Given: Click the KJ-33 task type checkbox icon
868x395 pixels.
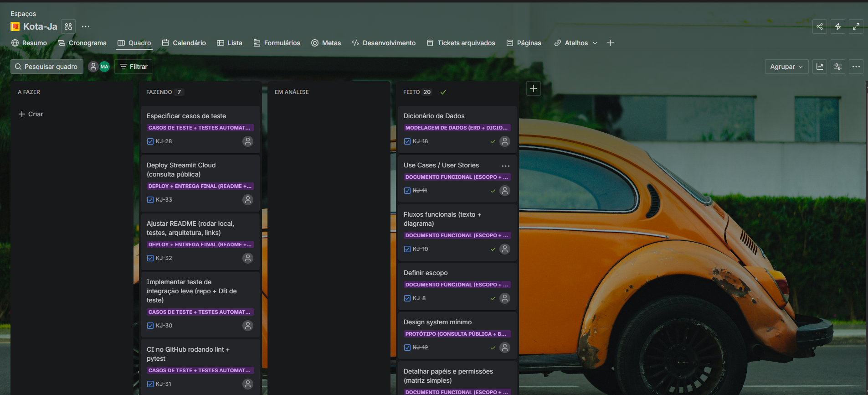Looking at the screenshot, I should pos(150,200).
